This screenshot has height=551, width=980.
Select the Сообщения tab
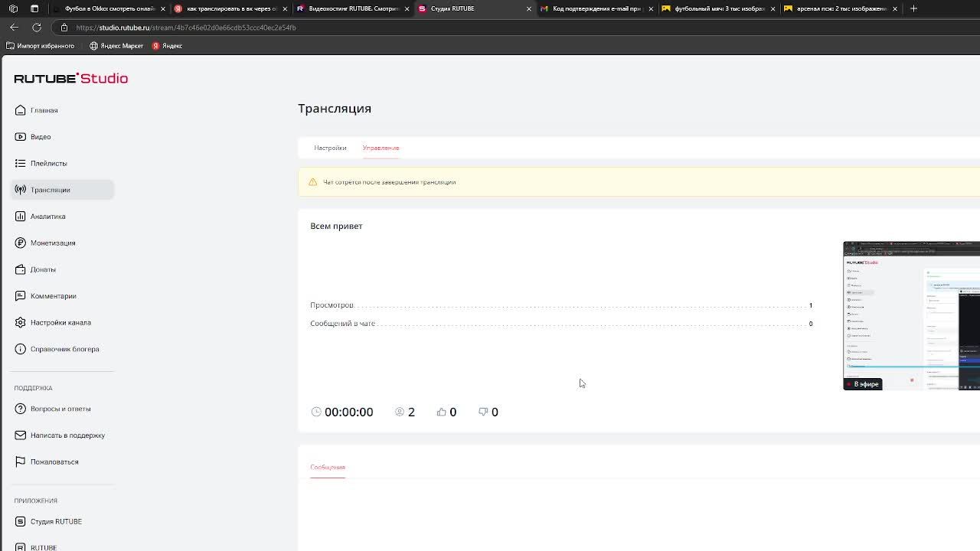(x=328, y=467)
